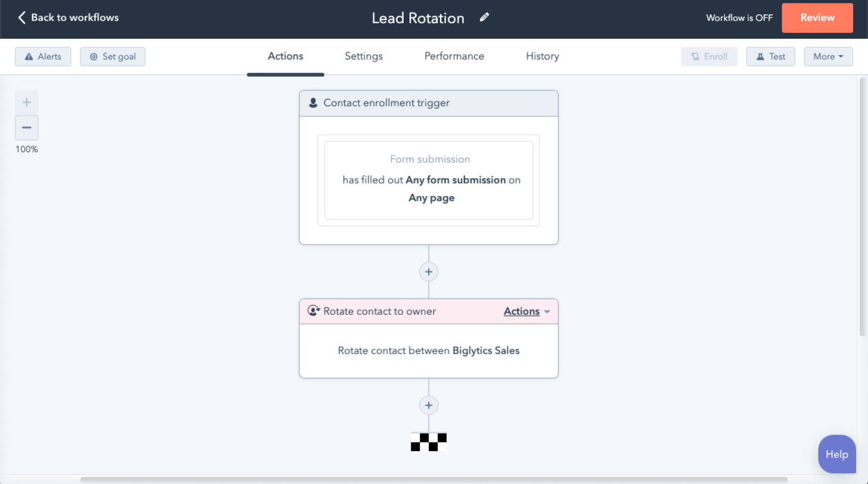The width and height of the screenshot is (868, 484).
Task: Click the back chevron next to Back to workflows
Action: pyautogui.click(x=21, y=17)
